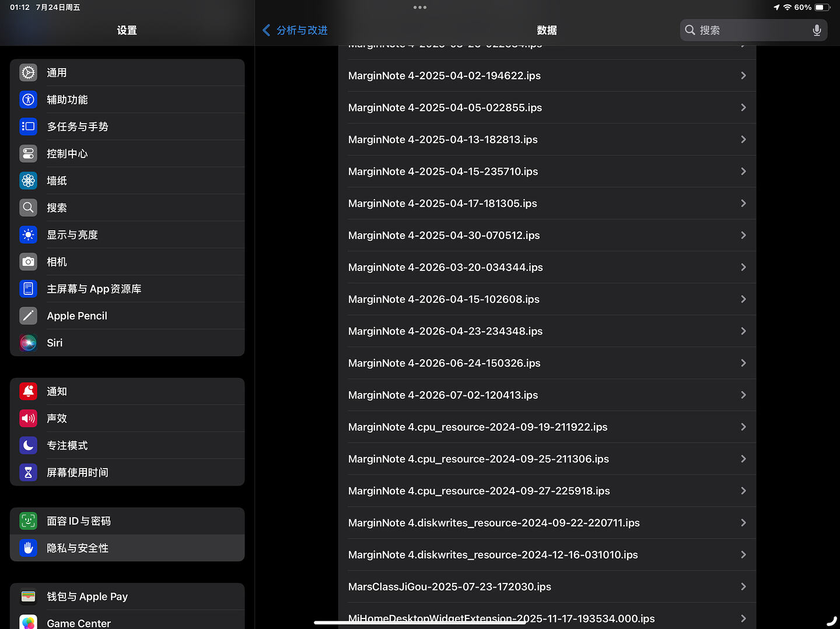
Task: Select the Siri label in the sidebar
Action: [x=55, y=343]
